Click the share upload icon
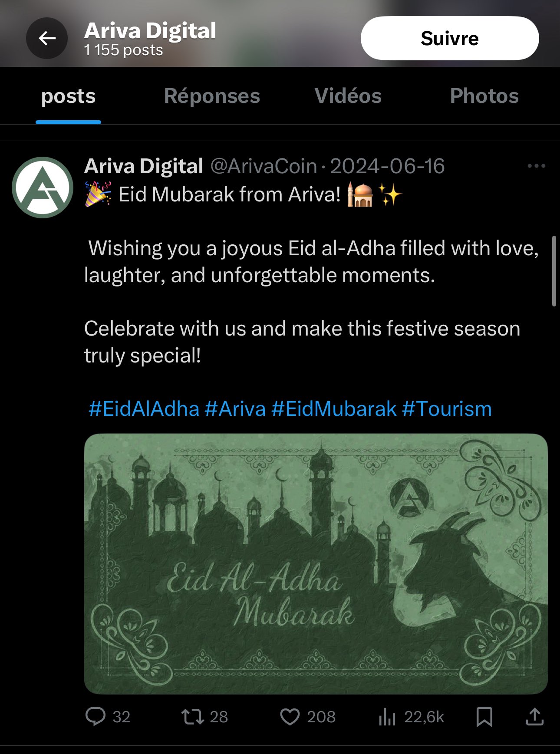560x754 pixels. coord(534,716)
